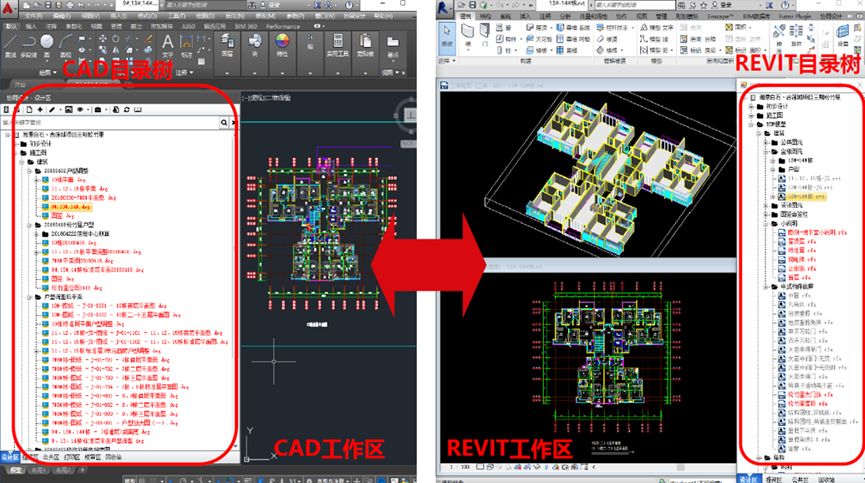Choose the Text tool with large A icon
Viewport: 865px width, 483px height.
[167, 45]
